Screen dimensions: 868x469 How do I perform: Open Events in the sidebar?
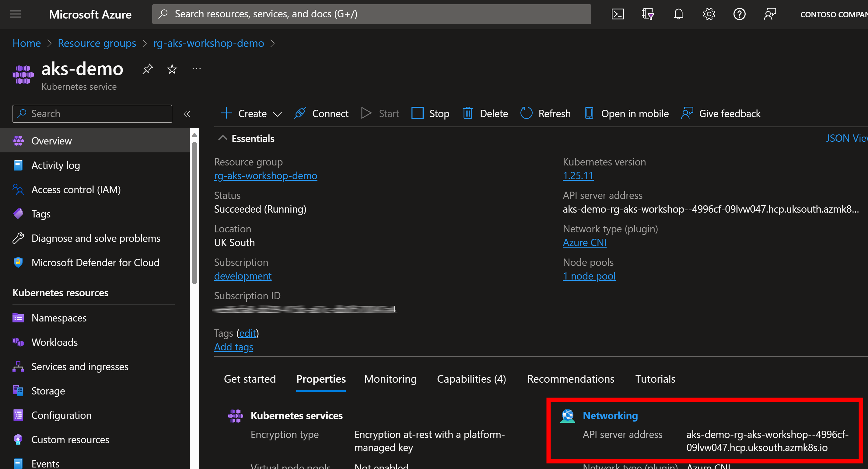point(94,463)
